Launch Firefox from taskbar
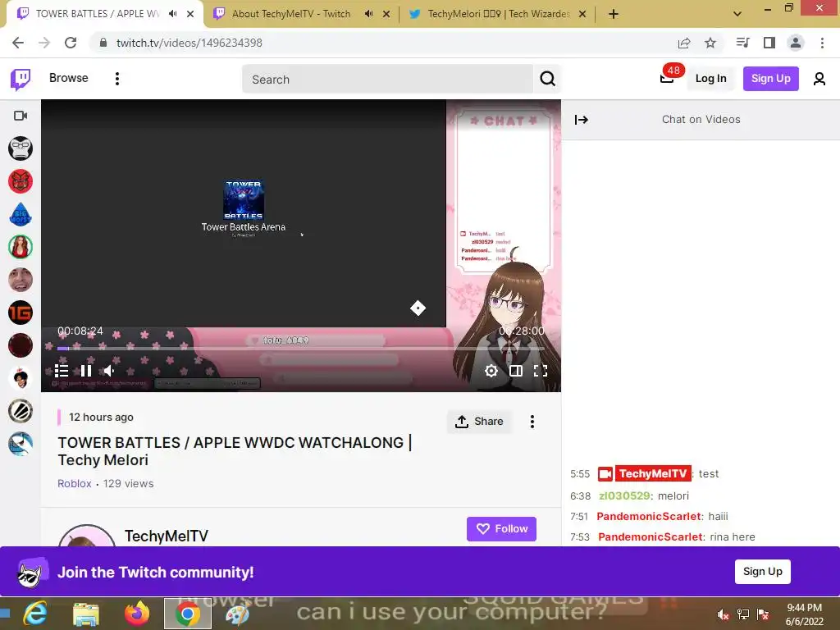 coord(137,614)
